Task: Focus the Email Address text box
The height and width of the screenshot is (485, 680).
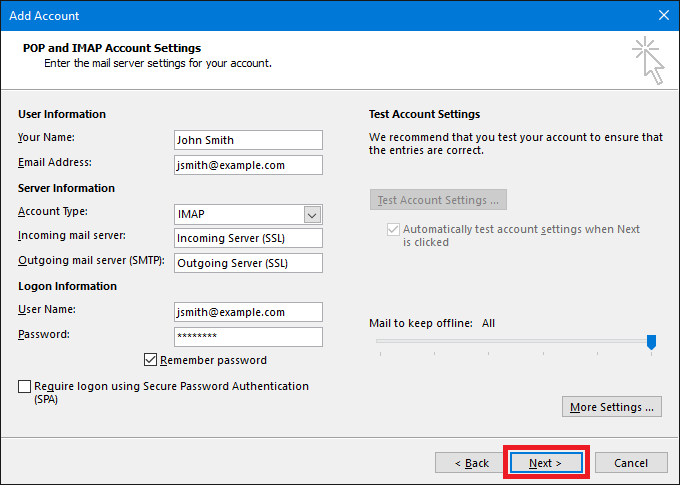Action: click(248, 165)
